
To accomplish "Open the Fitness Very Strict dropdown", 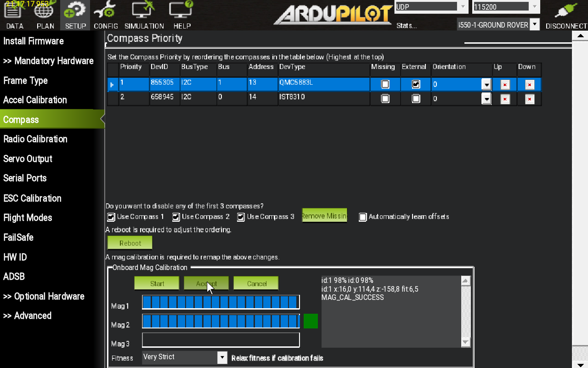I will [x=222, y=357].
